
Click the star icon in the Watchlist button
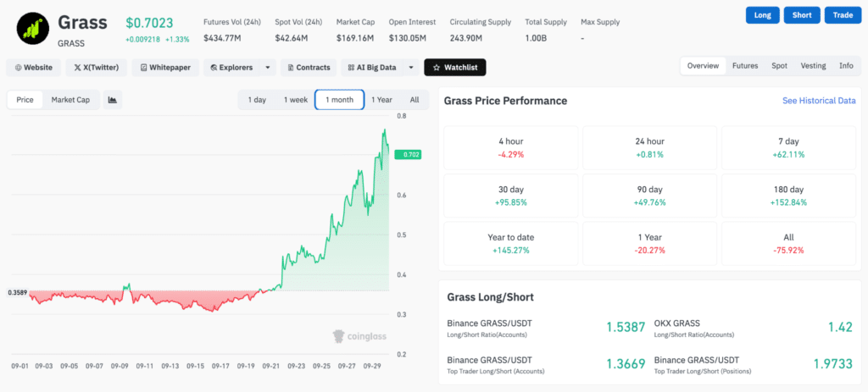click(x=437, y=68)
